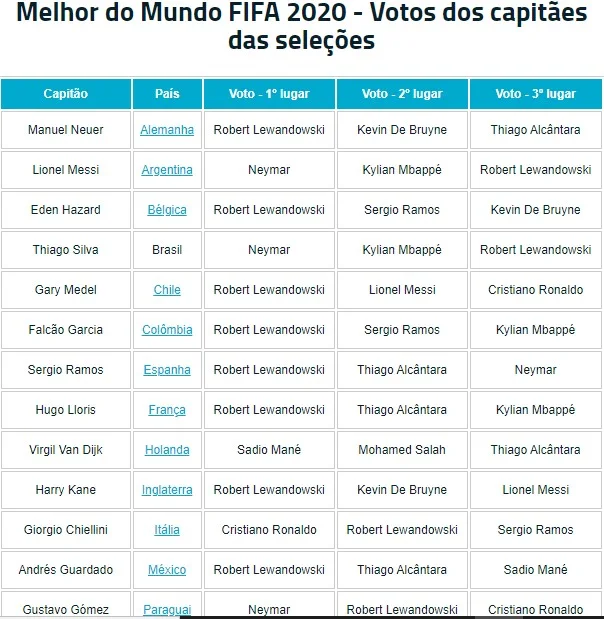The image size is (604, 619).
Task: Open the Paraguai link
Action: point(167,609)
